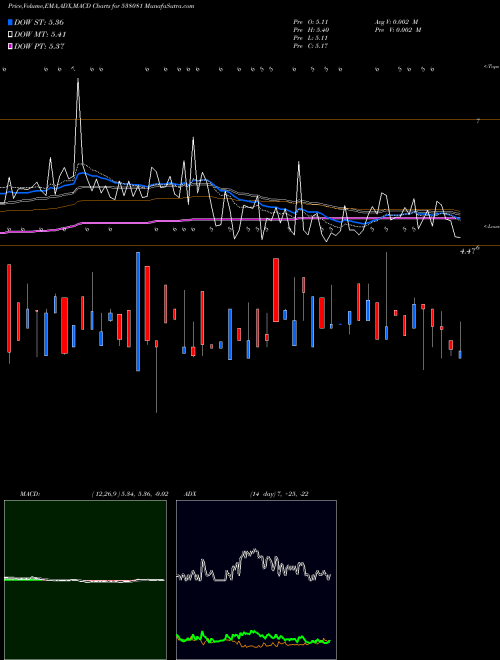
Task: Open the green MACD chart panel
Action: click(x=85, y=580)
